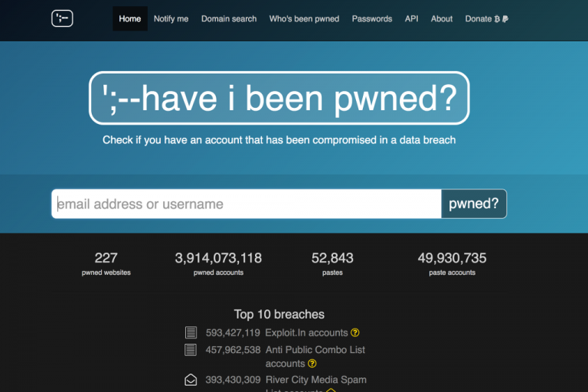This screenshot has width=588, height=392.
Task: Open the About menu item
Action: coord(442,18)
